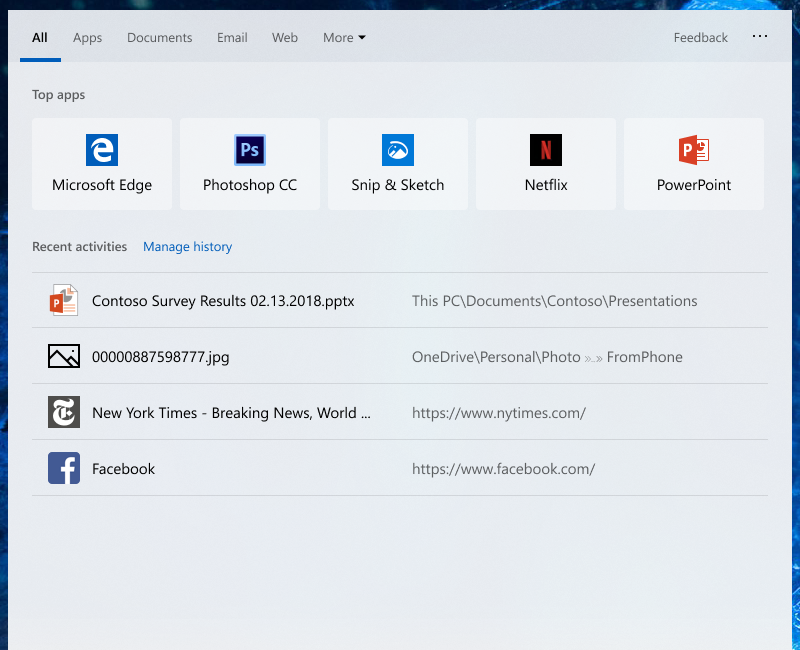Viewport: 800px width, 650px height.
Task: Switch to the Documents tab
Action: click(159, 37)
